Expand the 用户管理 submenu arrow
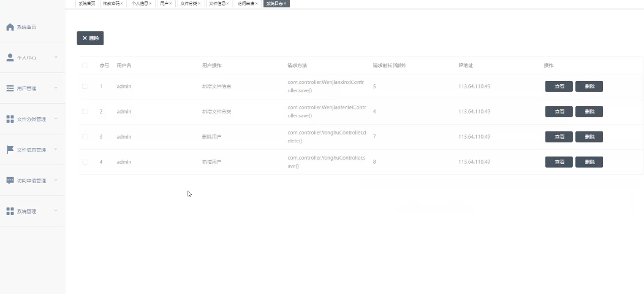644x294 pixels. 56,88
